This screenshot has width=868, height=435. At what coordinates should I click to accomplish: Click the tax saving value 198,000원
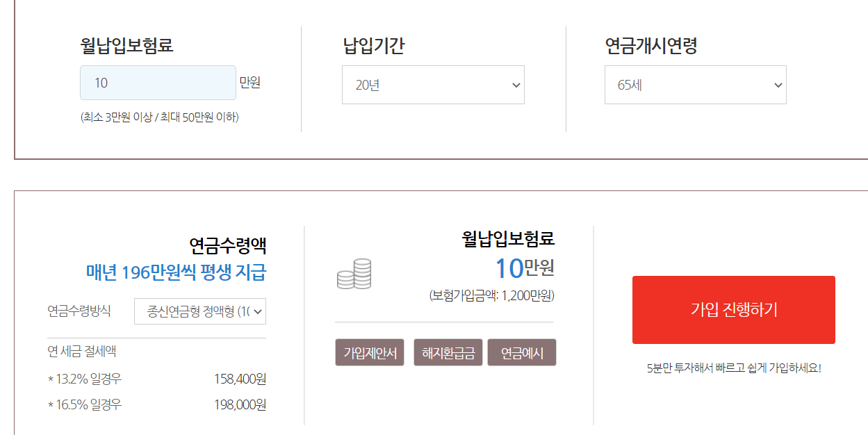coord(240,404)
